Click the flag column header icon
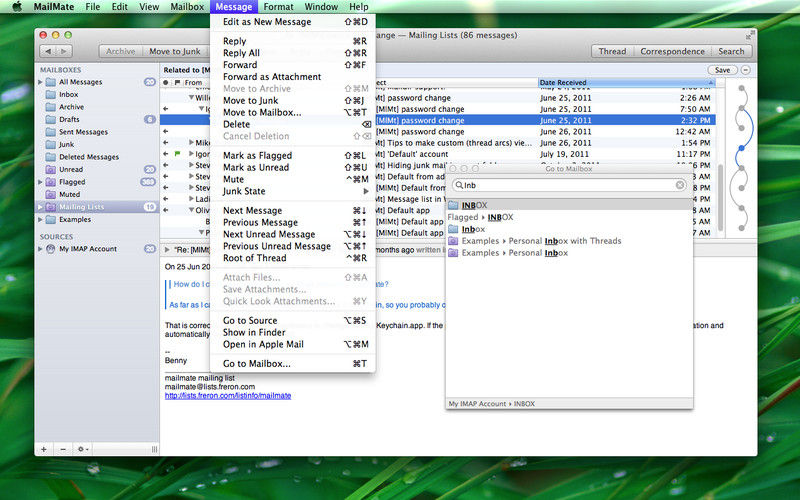The width and height of the screenshot is (800, 500). (x=177, y=83)
